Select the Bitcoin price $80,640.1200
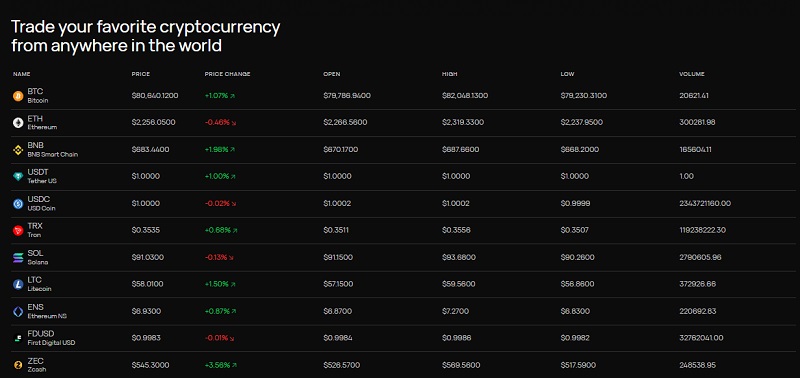Screen dimensions: 800x378 (155, 96)
